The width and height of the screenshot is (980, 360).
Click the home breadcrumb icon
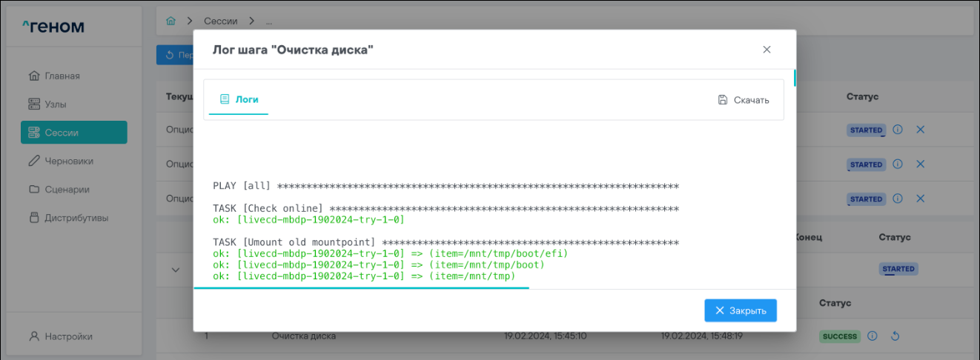[171, 21]
